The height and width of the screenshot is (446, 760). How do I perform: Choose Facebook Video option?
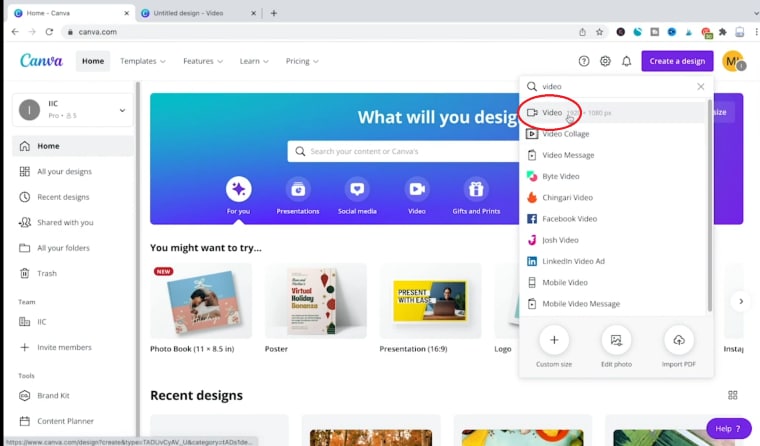(x=613, y=219)
